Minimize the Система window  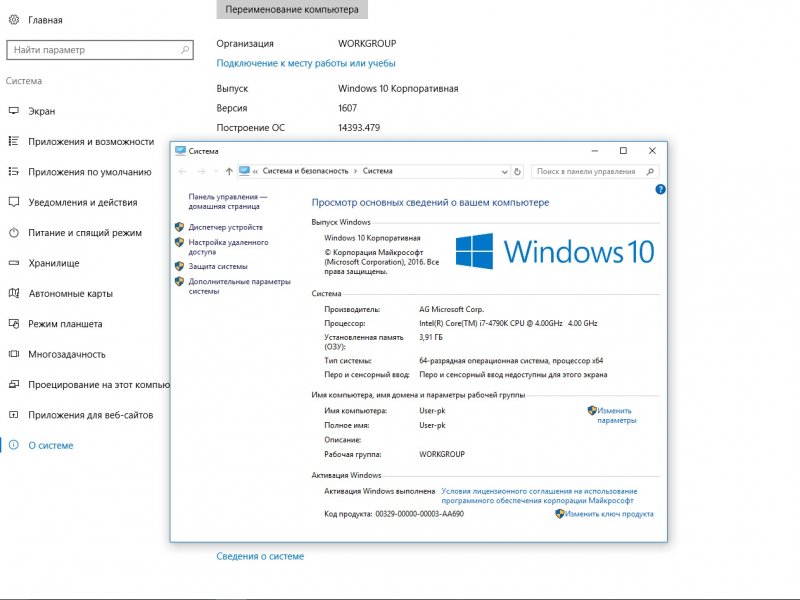point(594,151)
